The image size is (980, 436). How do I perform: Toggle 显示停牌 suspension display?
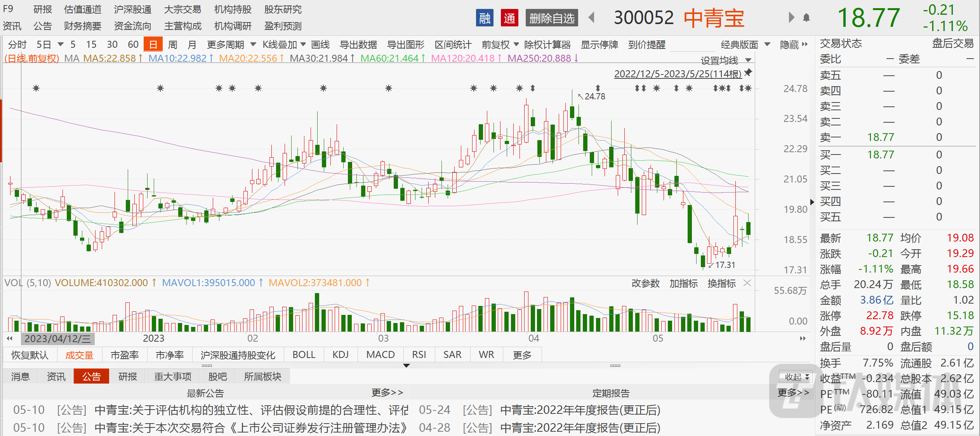pos(599,45)
